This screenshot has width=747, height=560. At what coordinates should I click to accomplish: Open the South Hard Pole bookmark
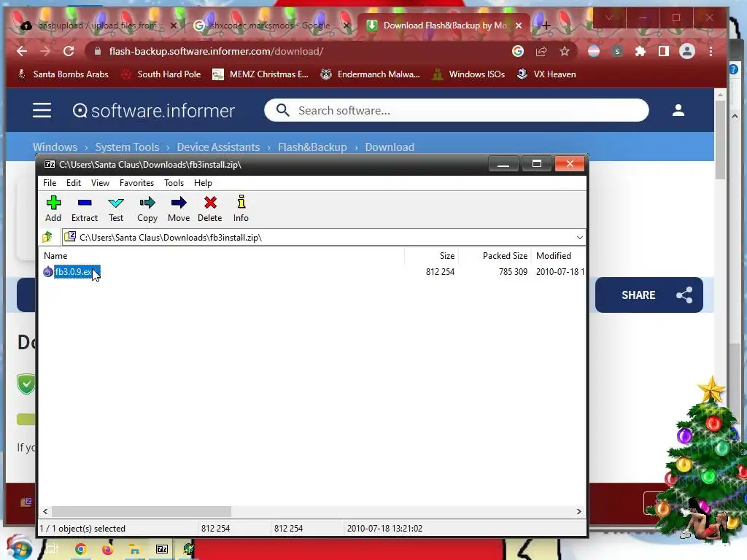[161, 74]
